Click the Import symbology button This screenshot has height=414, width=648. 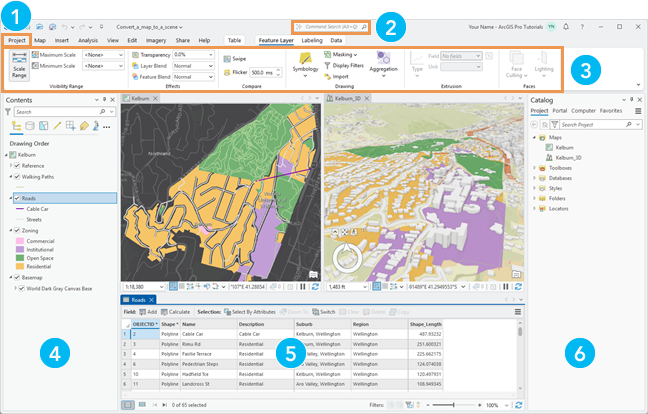coord(336,76)
